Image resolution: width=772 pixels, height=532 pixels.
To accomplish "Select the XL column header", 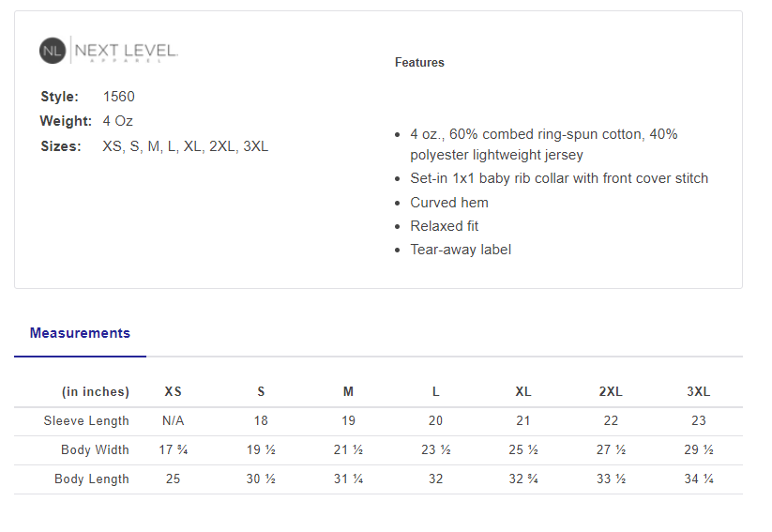I will (x=523, y=392).
